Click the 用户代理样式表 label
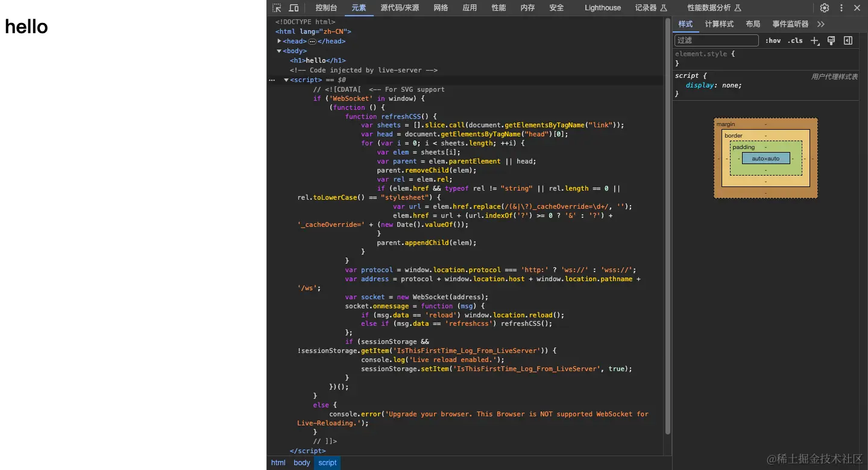868x470 pixels. pyautogui.click(x=834, y=77)
